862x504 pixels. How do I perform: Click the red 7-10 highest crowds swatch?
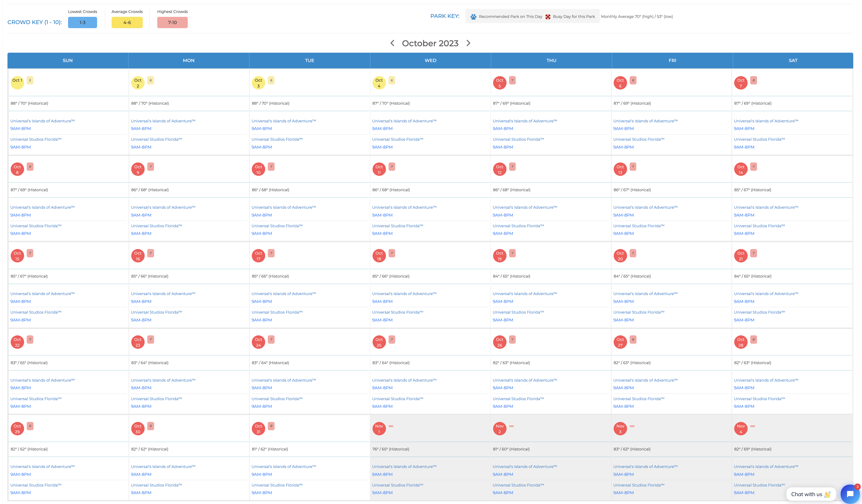pyautogui.click(x=172, y=23)
